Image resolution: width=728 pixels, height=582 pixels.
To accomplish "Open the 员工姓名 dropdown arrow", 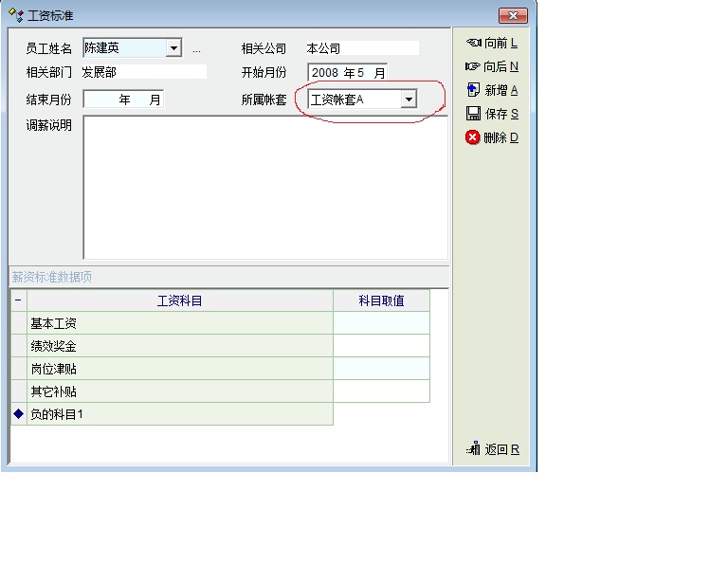I will pyautogui.click(x=173, y=48).
